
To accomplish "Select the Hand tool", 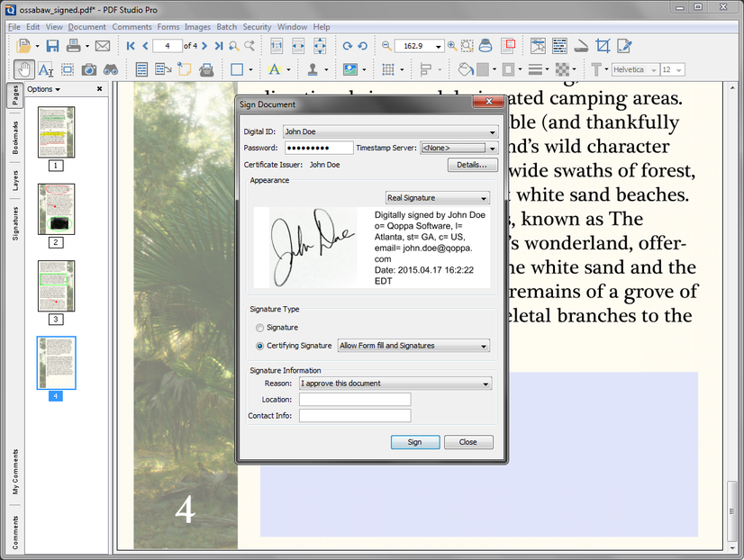I will coord(25,69).
